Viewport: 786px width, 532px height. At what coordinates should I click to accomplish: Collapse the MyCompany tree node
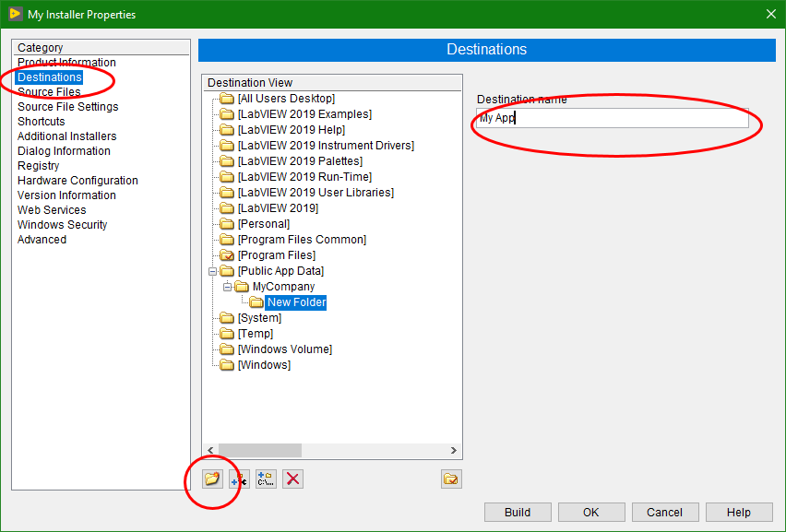coord(227,287)
